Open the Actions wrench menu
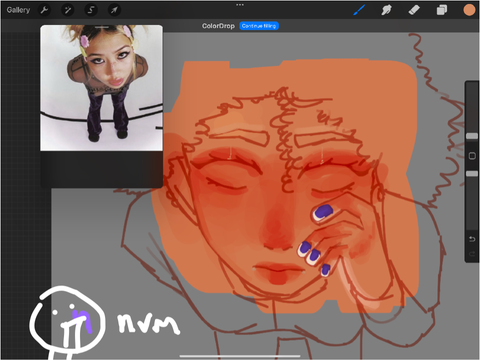This screenshot has height=360, width=480. coord(44,10)
